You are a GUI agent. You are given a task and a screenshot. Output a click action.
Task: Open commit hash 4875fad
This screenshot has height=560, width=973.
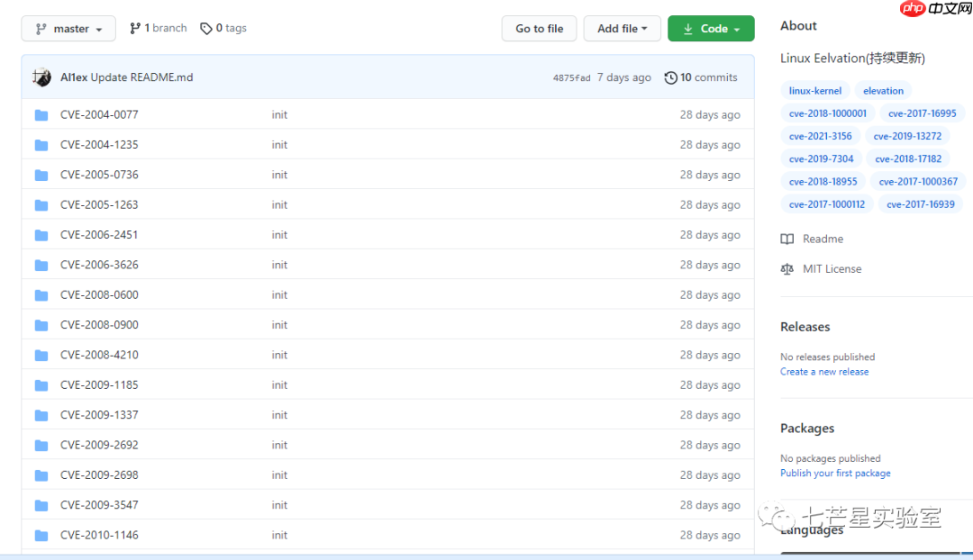571,77
